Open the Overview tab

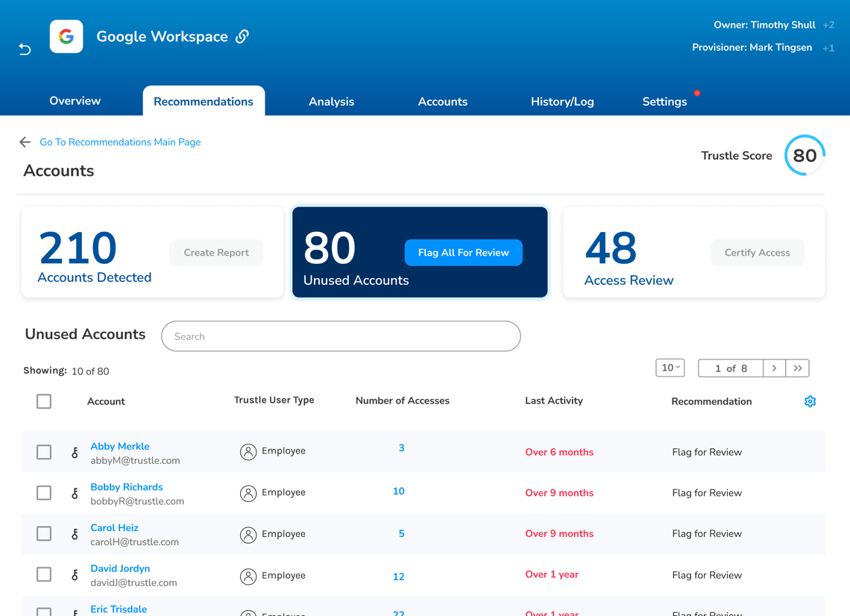coord(75,101)
